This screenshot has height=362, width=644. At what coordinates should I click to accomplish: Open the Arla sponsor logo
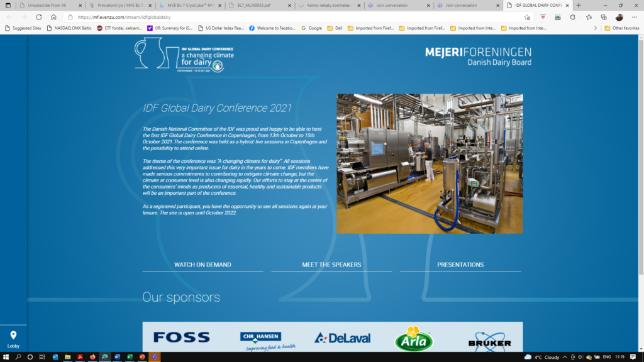tap(414, 339)
